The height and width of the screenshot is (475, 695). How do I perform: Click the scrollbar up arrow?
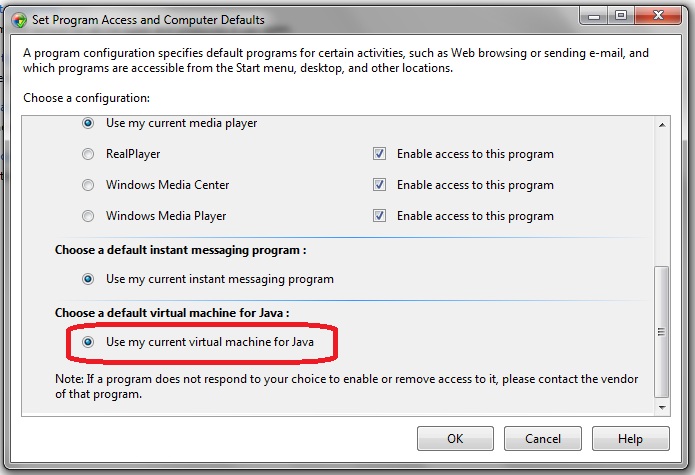661,124
